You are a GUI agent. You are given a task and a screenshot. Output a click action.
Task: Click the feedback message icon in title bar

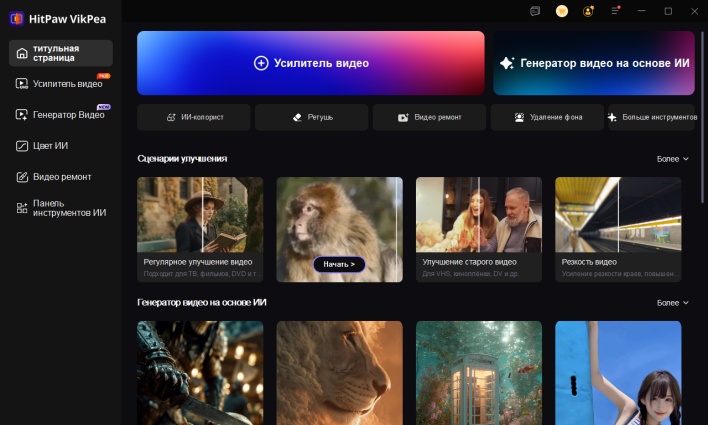[536, 11]
